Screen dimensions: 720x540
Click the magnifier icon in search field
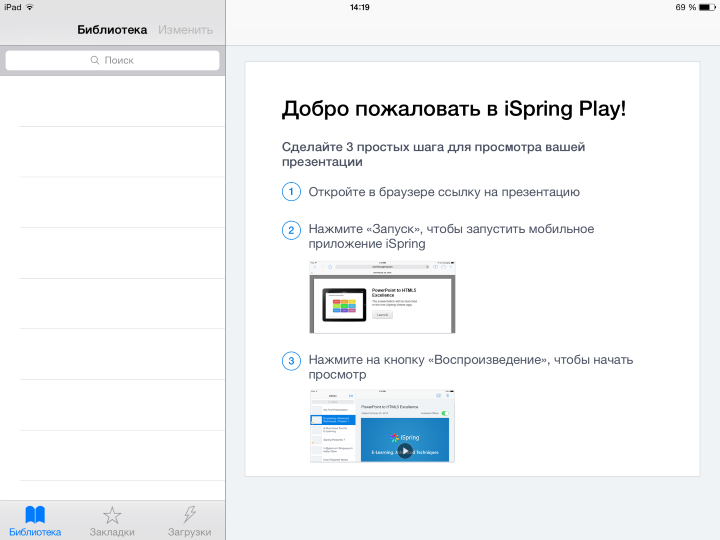point(95,60)
